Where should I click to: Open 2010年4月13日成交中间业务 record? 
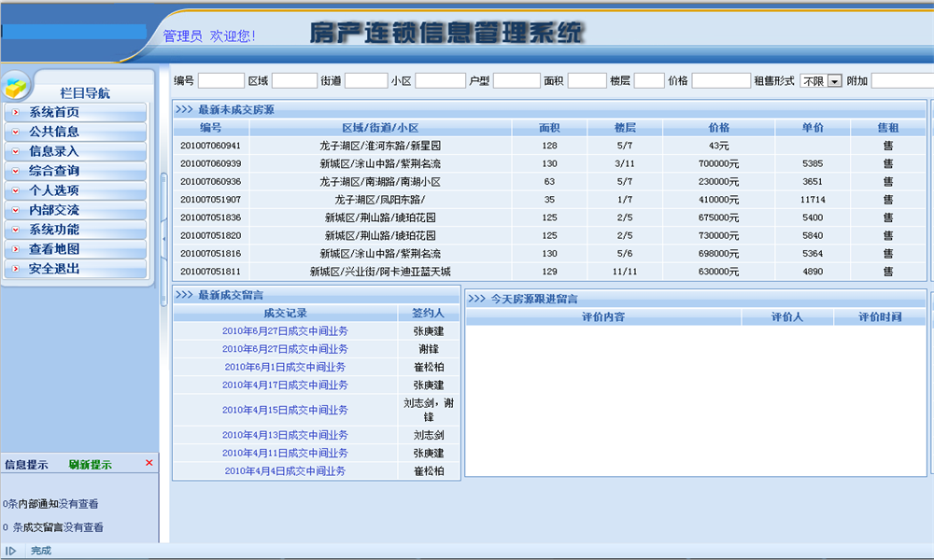coord(285,435)
